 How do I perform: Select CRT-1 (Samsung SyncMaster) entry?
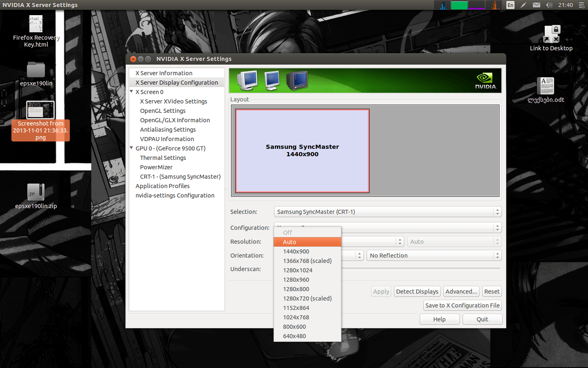[180, 177]
